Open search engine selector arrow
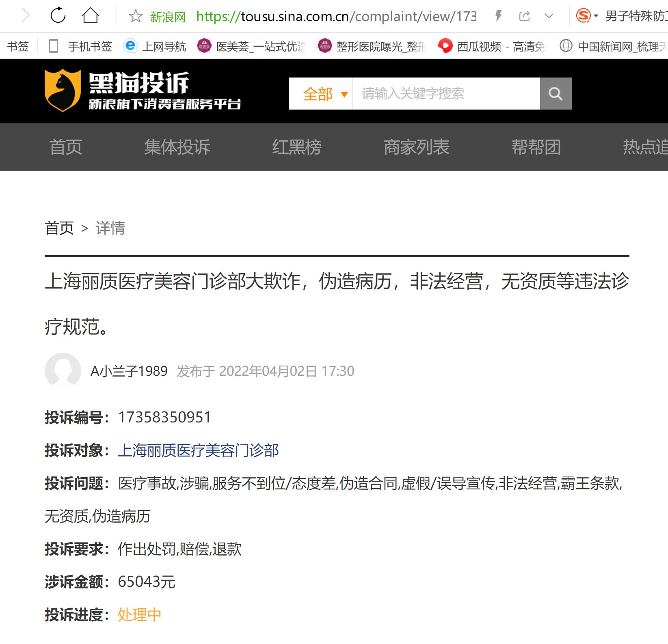This screenshot has width=668, height=644. click(x=596, y=16)
